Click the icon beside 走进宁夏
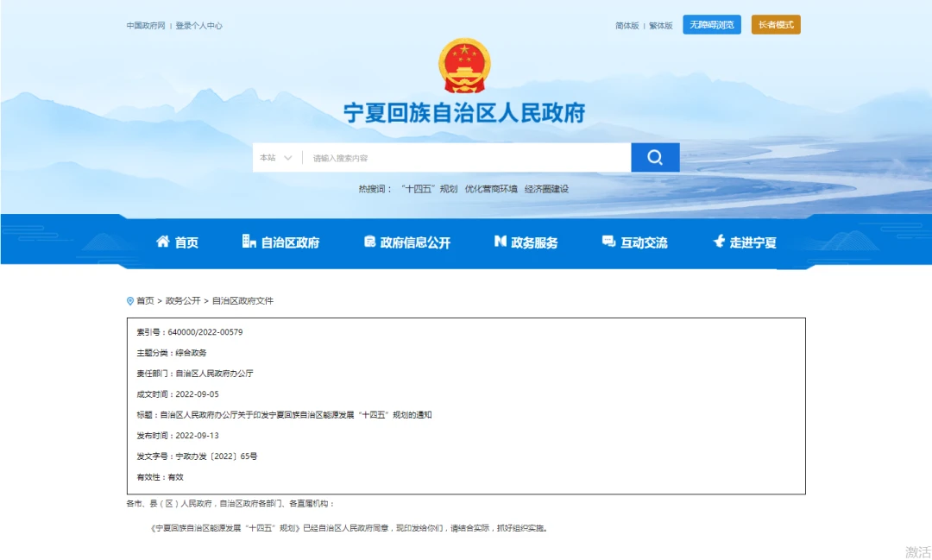This screenshot has height=560, width=932. 718,242
